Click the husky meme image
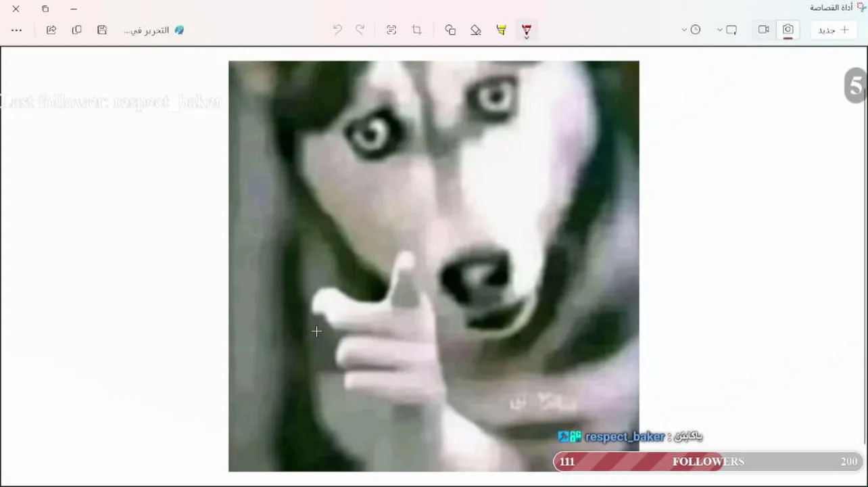The image size is (868, 487). tap(433, 266)
